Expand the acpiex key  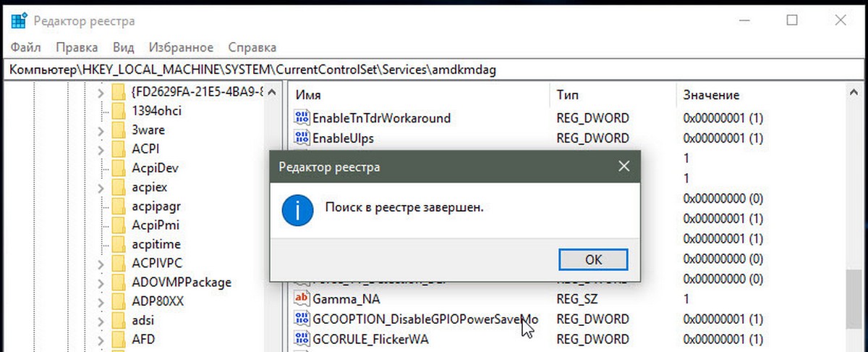pyautogui.click(x=101, y=188)
